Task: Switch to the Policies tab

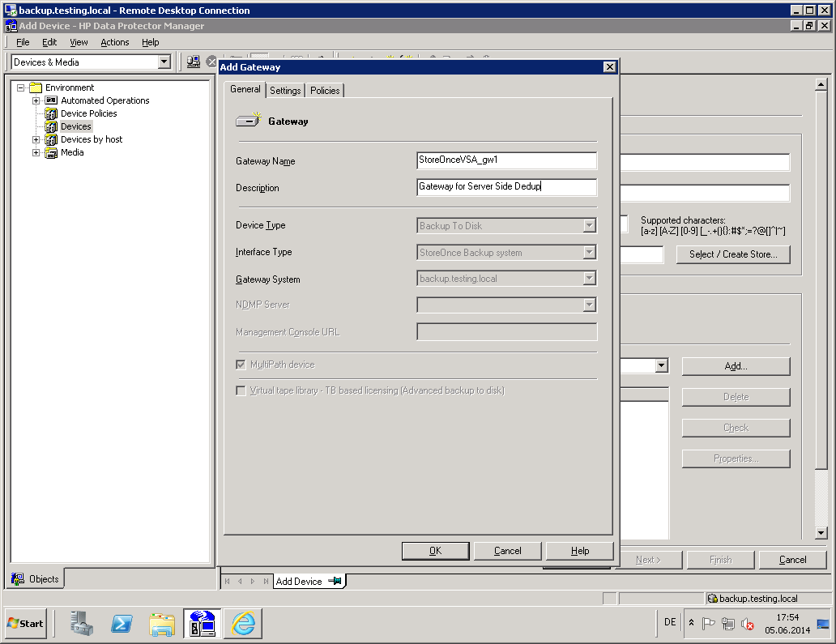Action: (325, 91)
